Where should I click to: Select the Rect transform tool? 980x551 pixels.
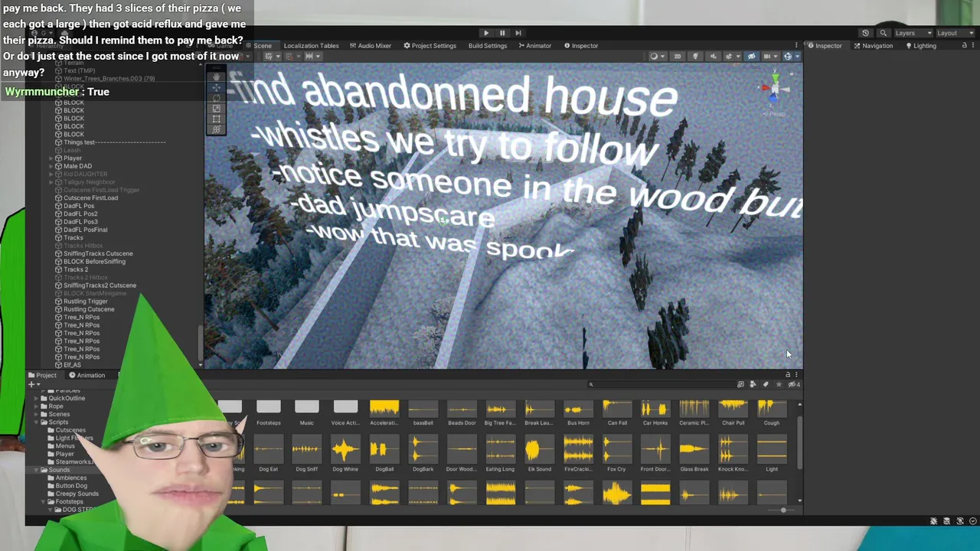point(217,119)
